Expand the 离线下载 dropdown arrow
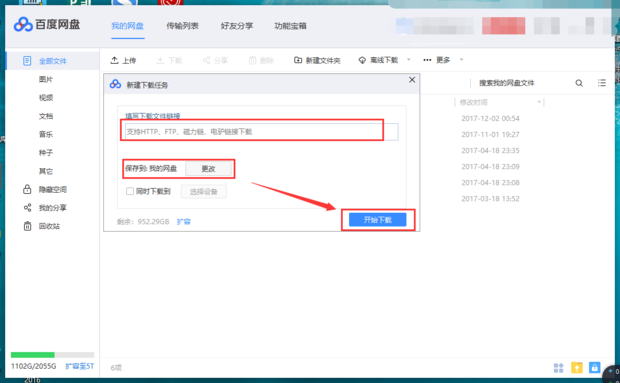Image resolution: width=620 pixels, height=383 pixels. click(x=409, y=60)
